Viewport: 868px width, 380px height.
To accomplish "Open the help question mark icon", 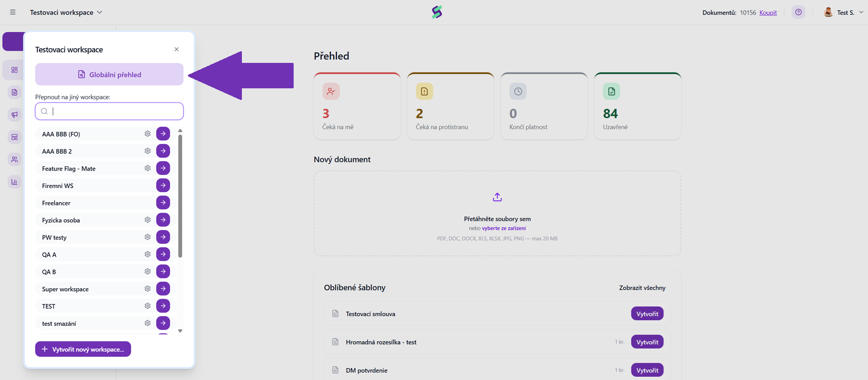I will 799,12.
